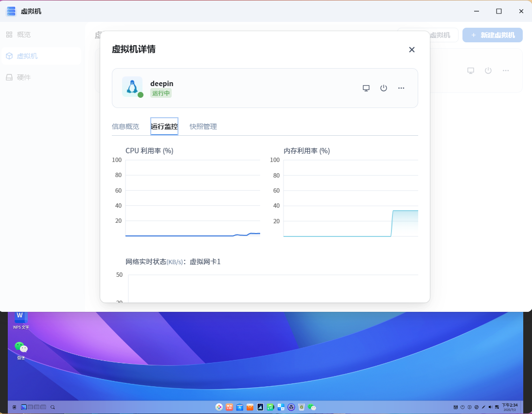Screen dimensions: 532x414
Task: Switch to the 信息概览 tab
Action: pyautogui.click(x=125, y=126)
